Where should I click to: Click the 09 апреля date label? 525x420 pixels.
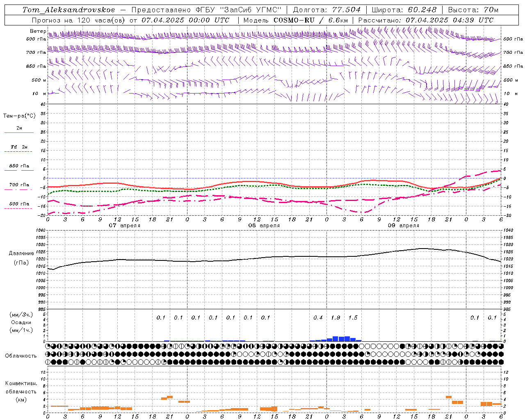tap(403, 226)
